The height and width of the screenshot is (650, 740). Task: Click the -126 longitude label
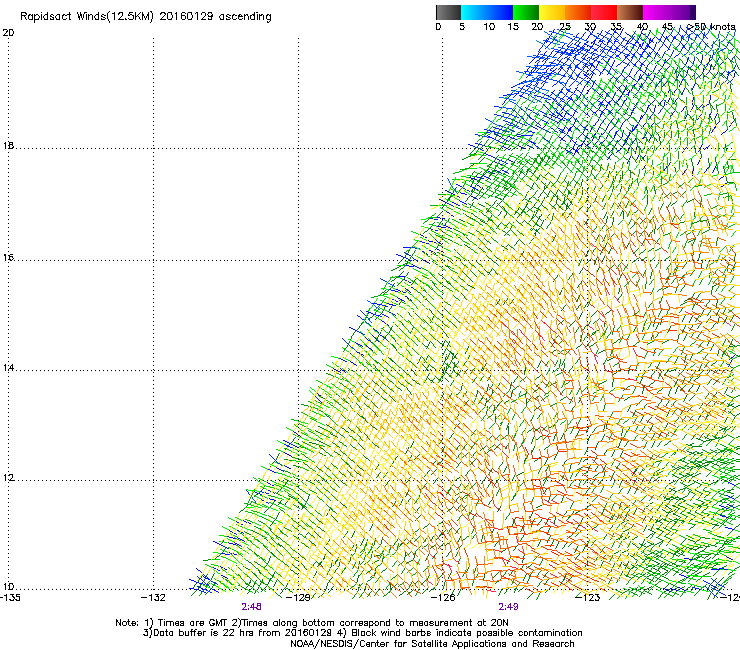point(444,598)
